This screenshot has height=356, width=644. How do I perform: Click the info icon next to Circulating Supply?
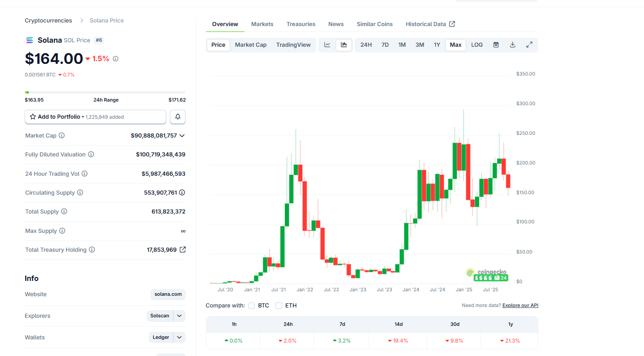click(x=80, y=192)
